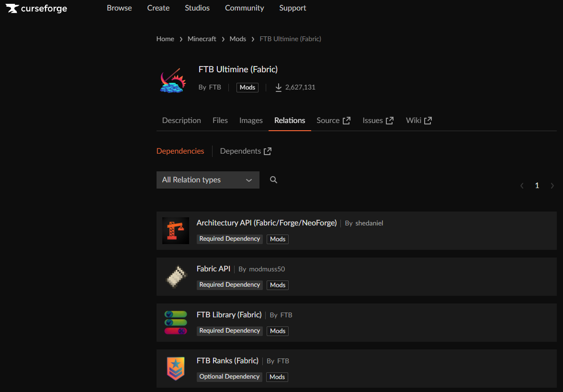Open the Dependents link
This screenshot has width=563, height=392.
pyautogui.click(x=246, y=151)
